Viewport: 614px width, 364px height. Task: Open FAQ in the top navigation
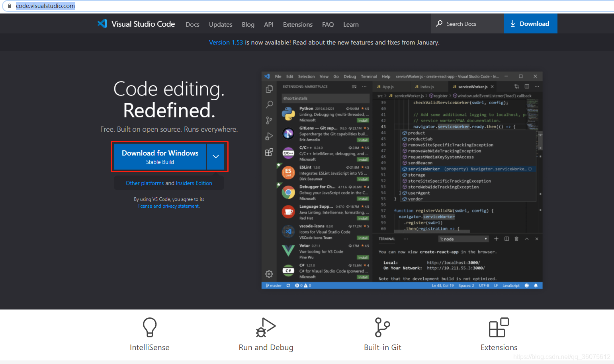tap(328, 24)
